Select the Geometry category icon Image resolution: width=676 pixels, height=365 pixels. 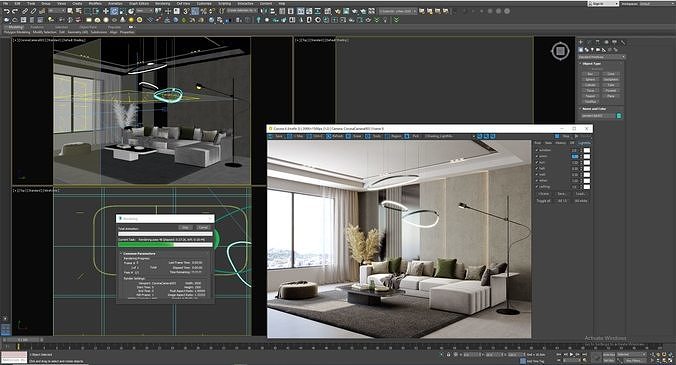tap(581, 50)
